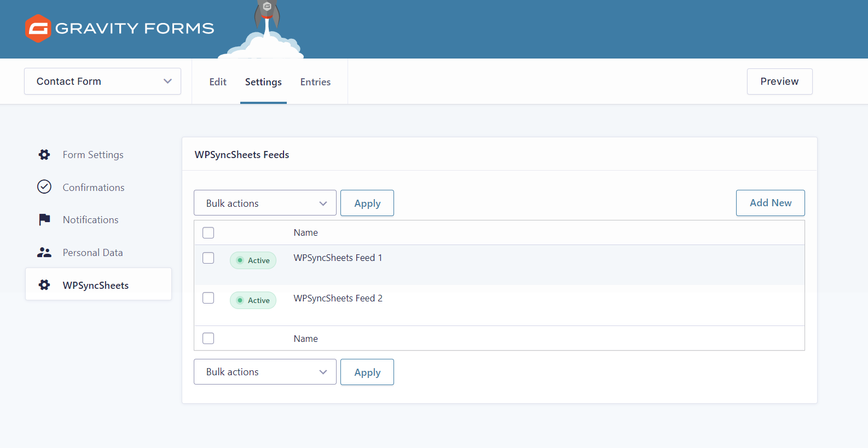The image size is (868, 448).
Task: Click the top Apply button
Action: pyautogui.click(x=367, y=203)
